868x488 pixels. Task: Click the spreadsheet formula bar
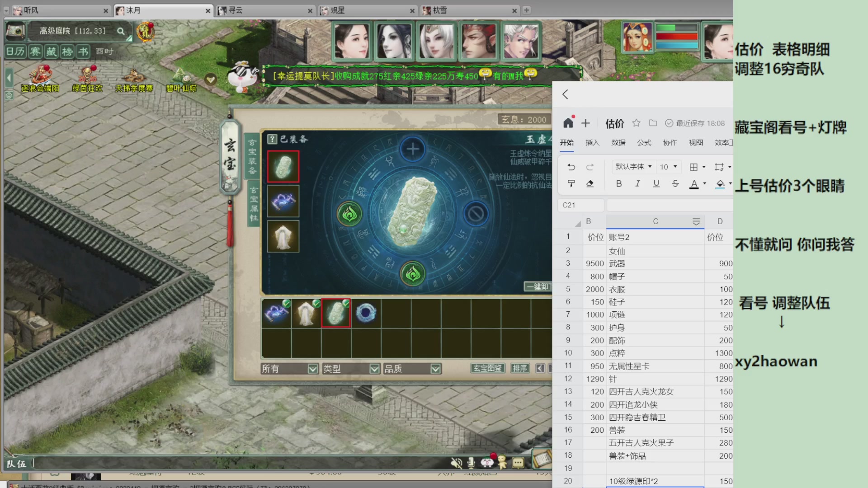point(670,205)
